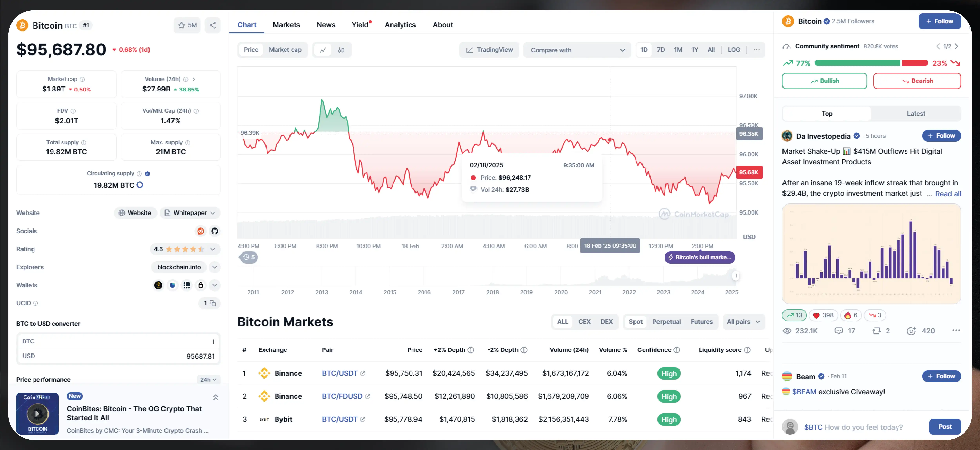The image size is (980, 450).
Task: Open Reddit social link icon
Action: [x=200, y=231]
